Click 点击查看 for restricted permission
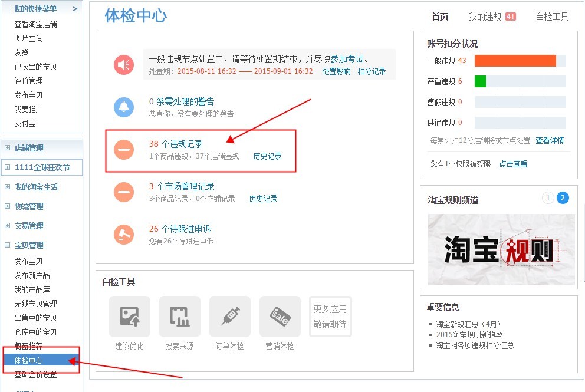This screenshot has height=392, width=585. (513, 164)
